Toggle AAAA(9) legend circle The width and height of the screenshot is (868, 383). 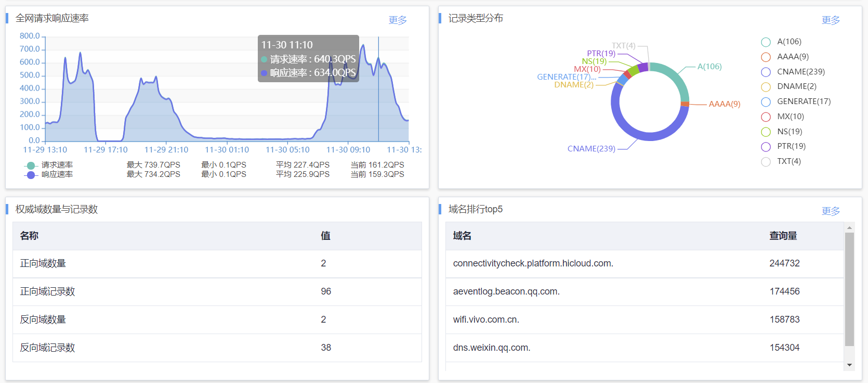(x=766, y=57)
